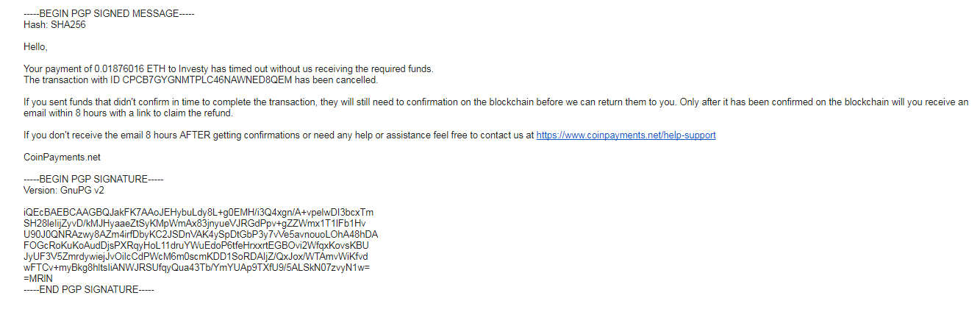Screen dimensions: 980x315
Task: Open the CoinPayments help-support link
Action: click(x=626, y=135)
